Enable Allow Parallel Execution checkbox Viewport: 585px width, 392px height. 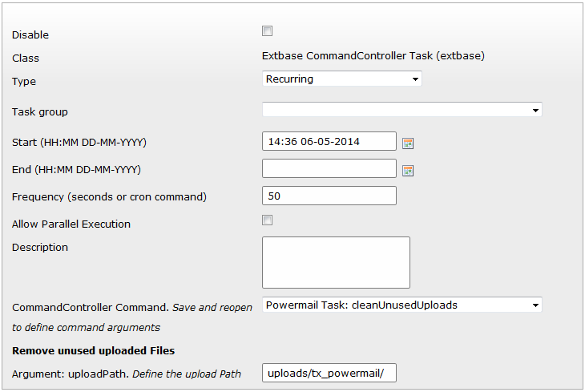(x=268, y=220)
